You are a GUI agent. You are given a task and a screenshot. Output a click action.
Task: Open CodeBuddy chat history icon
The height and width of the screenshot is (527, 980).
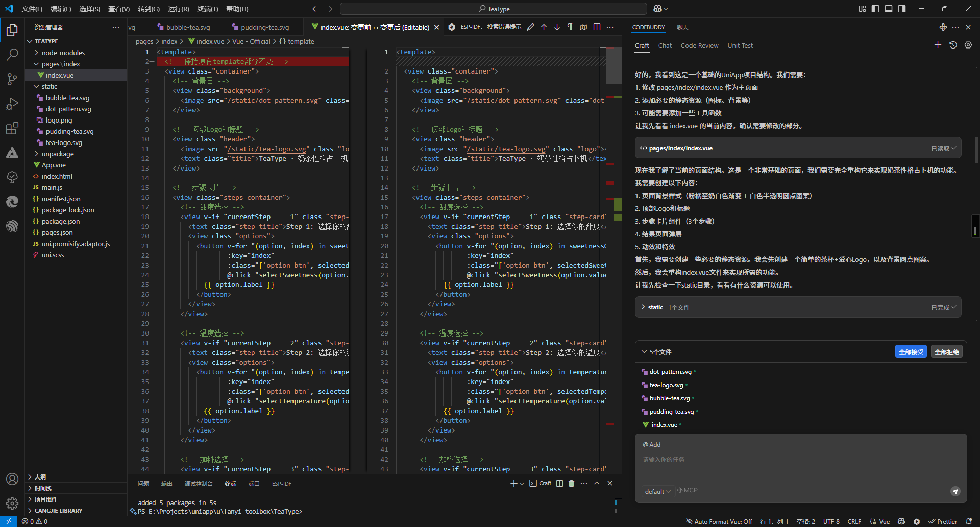(953, 45)
